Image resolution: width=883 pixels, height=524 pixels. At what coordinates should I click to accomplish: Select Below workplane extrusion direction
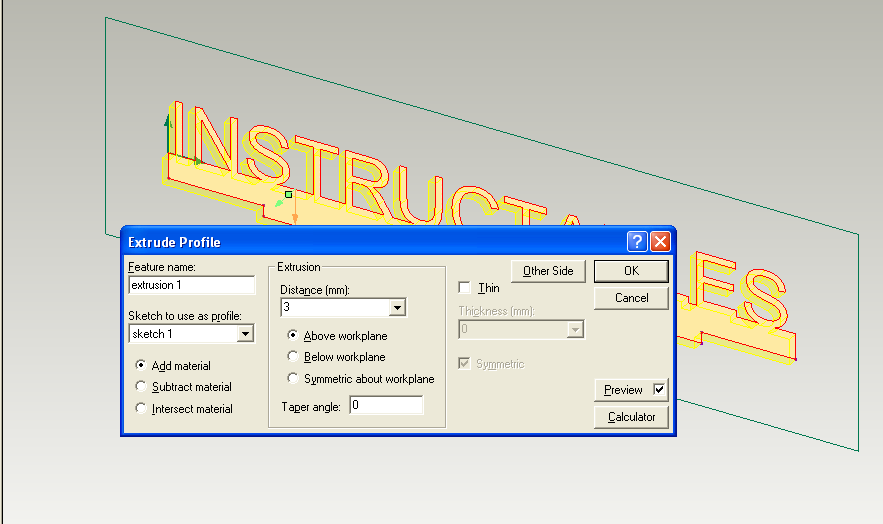click(x=292, y=356)
